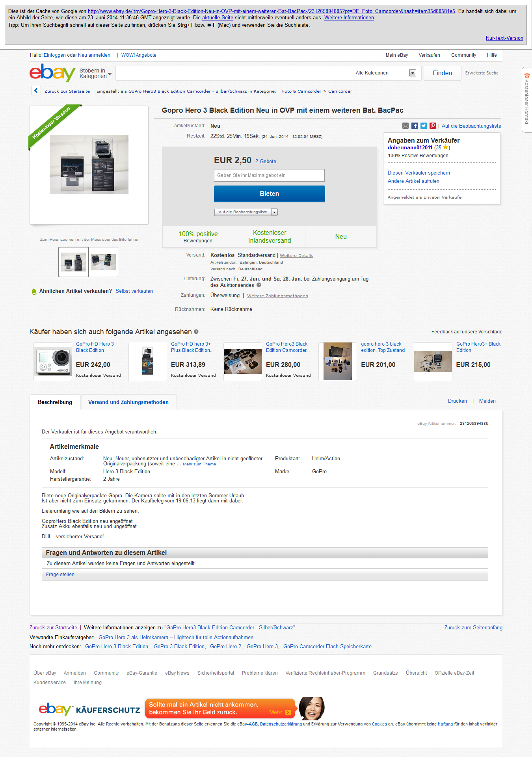This screenshot has height=757, width=532.
Task: Open the Sicherheitsportal footer link
Action: pos(216,673)
